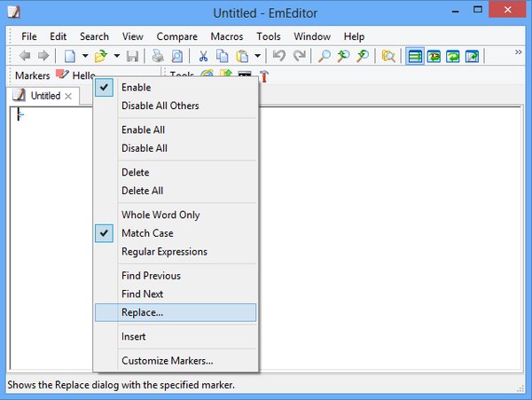Open Find with the plain magnifier icon
Image resolution: width=532 pixels, height=400 pixels.
(325, 56)
